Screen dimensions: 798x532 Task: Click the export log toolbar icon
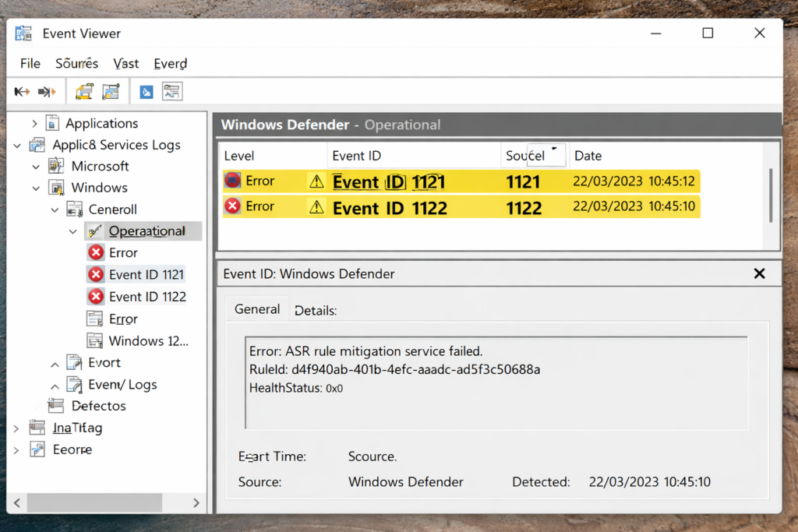(x=111, y=91)
